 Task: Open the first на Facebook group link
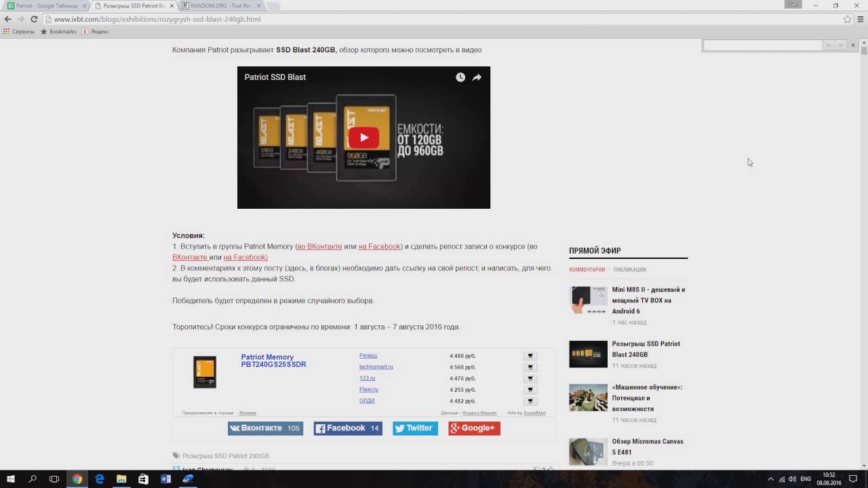pyautogui.click(x=379, y=247)
